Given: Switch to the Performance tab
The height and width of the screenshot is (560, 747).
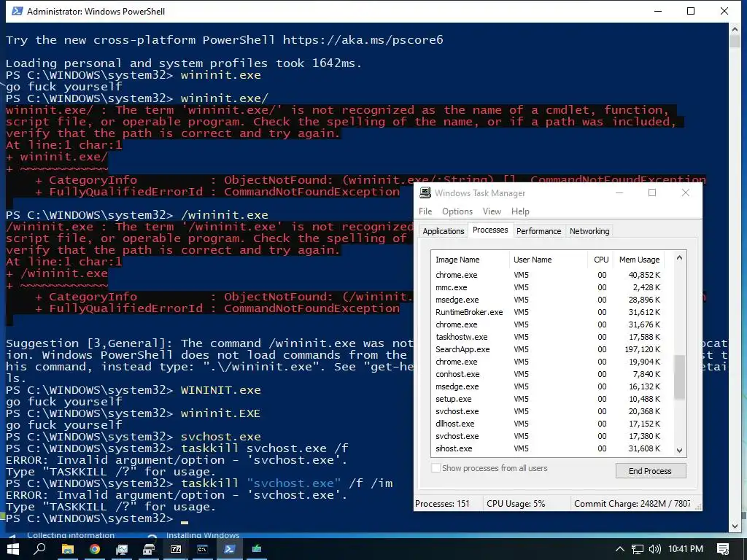Looking at the screenshot, I should pos(539,231).
